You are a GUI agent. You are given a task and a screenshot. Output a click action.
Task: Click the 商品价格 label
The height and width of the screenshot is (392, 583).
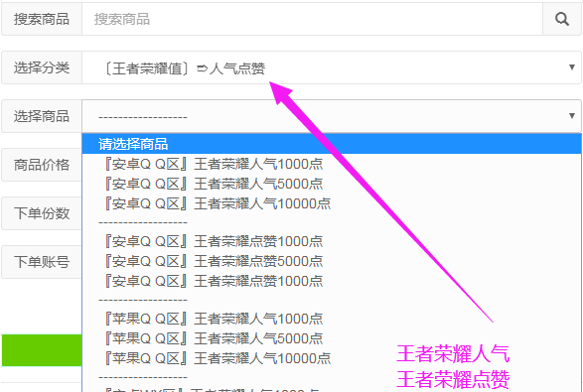pos(42,165)
